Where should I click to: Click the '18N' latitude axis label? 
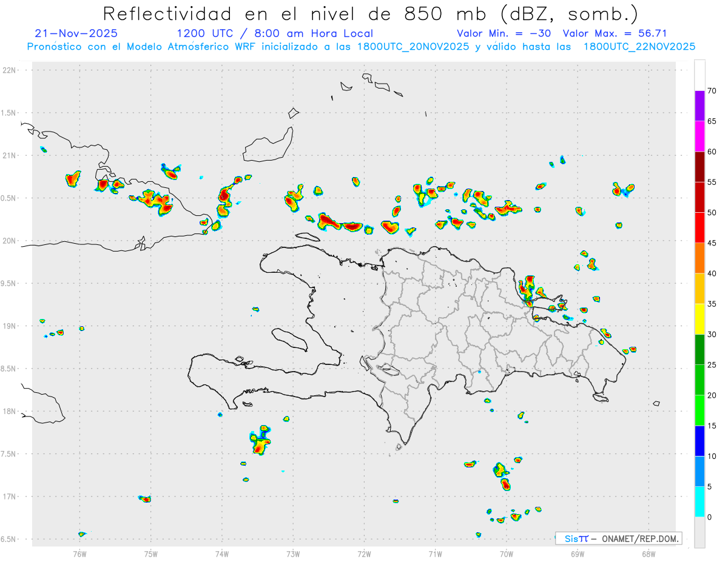point(10,412)
